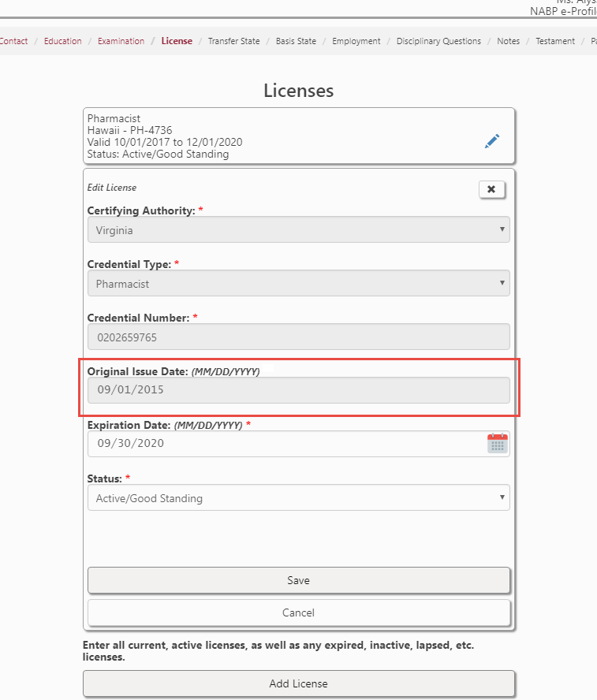Viewport: 597px width, 700px height.
Task: Select the 'Hawaii - PH-4736' license text
Action: [129, 130]
